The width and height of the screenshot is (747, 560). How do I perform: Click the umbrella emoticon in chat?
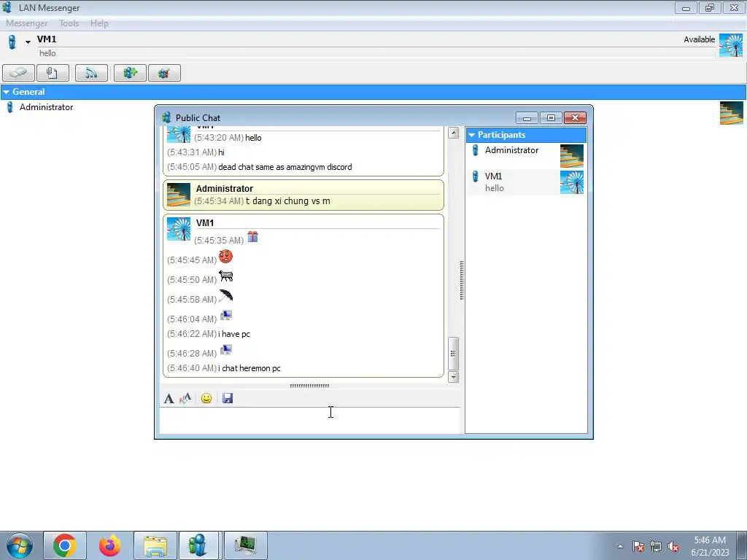[226, 296]
